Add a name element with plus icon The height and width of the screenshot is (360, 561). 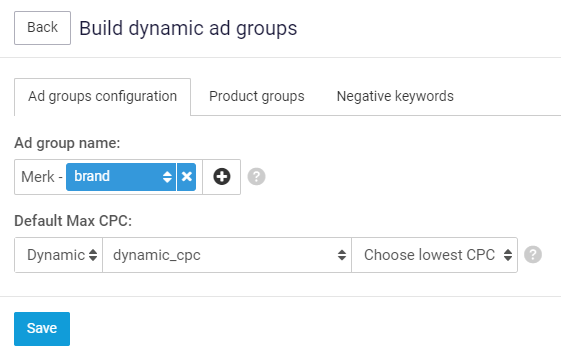[x=221, y=177]
